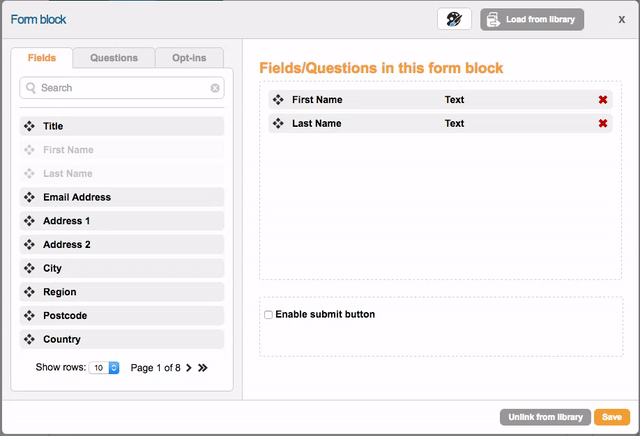
Task: Save the form block
Action: pos(611,417)
